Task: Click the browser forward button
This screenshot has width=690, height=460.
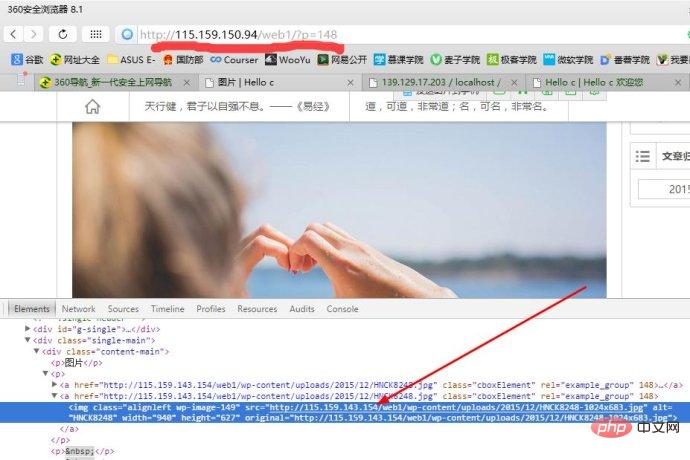Action: point(35,34)
